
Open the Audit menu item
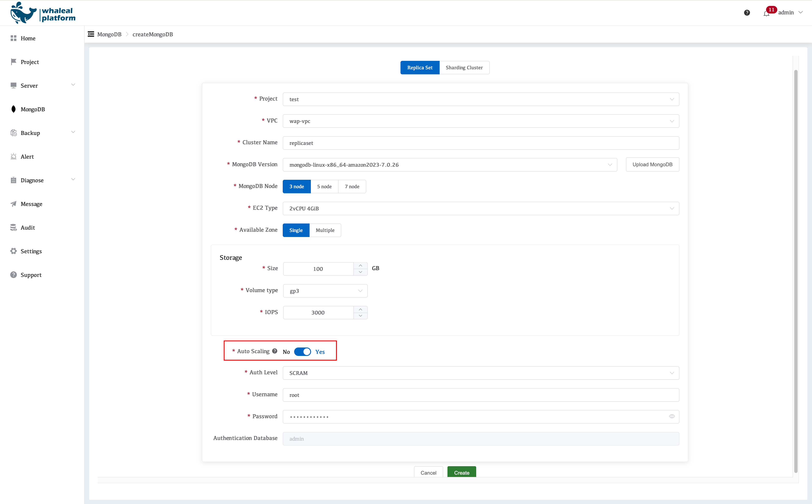(x=28, y=228)
